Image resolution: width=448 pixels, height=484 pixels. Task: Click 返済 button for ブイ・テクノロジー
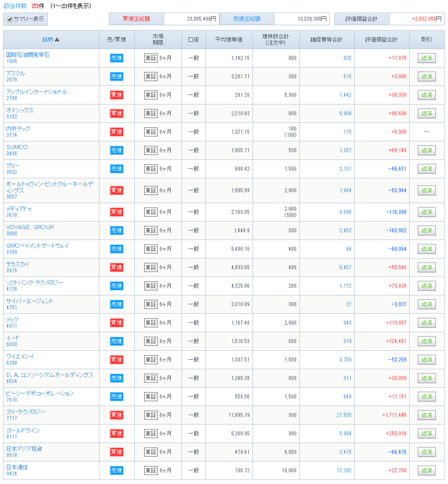coord(426,415)
